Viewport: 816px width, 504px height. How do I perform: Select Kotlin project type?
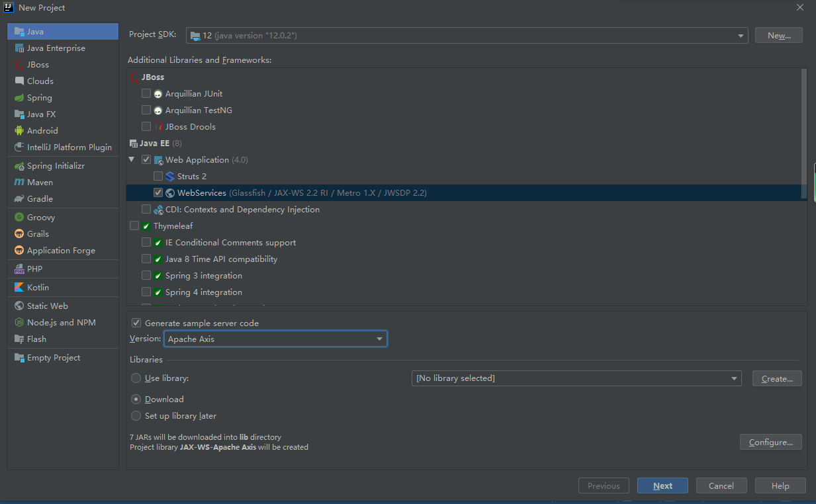click(63, 287)
